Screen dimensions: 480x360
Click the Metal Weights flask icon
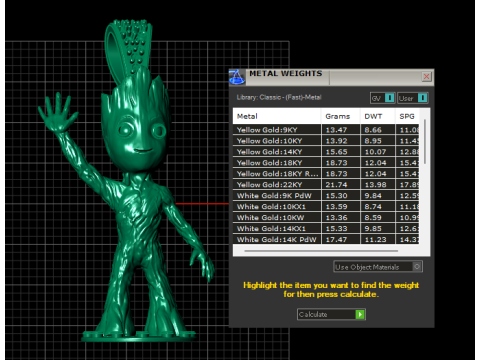237,77
